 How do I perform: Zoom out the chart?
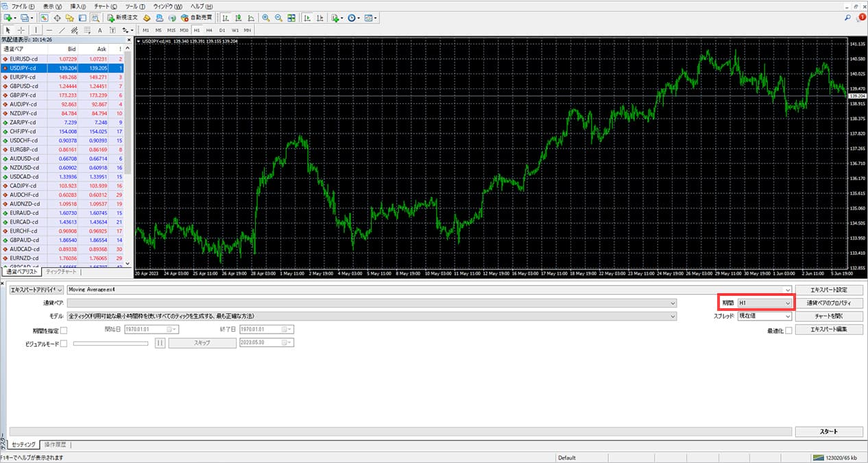278,17
